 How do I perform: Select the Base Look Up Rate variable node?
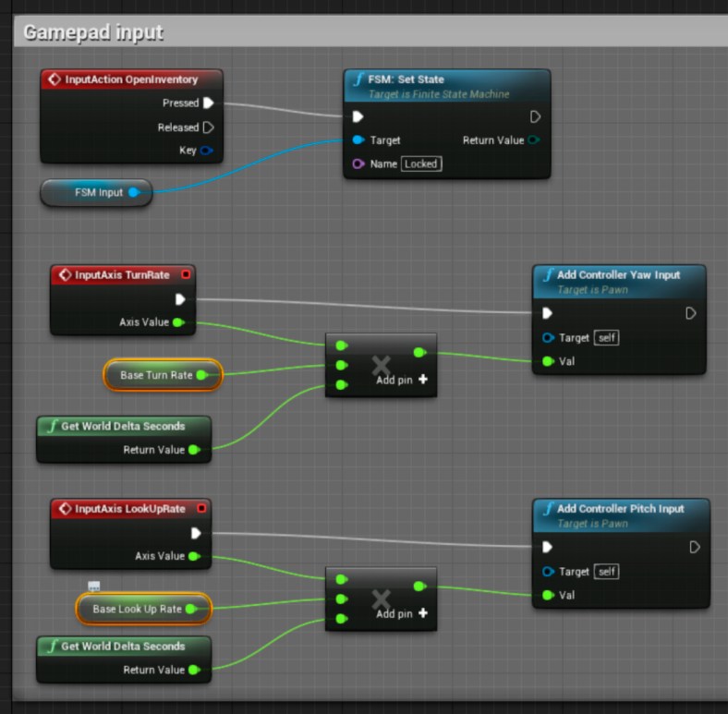click(x=137, y=609)
